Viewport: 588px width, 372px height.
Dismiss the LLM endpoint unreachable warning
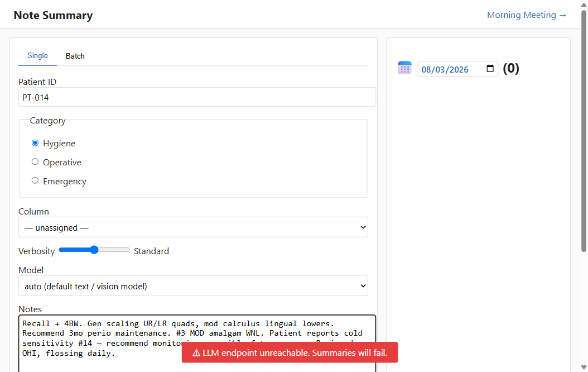pyautogui.click(x=290, y=352)
